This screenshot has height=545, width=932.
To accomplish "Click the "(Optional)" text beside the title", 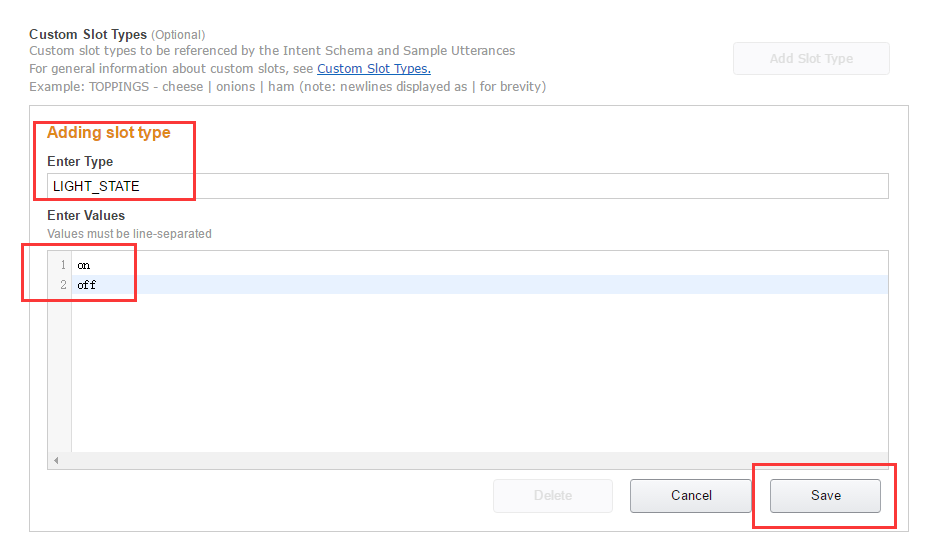I will (178, 35).
